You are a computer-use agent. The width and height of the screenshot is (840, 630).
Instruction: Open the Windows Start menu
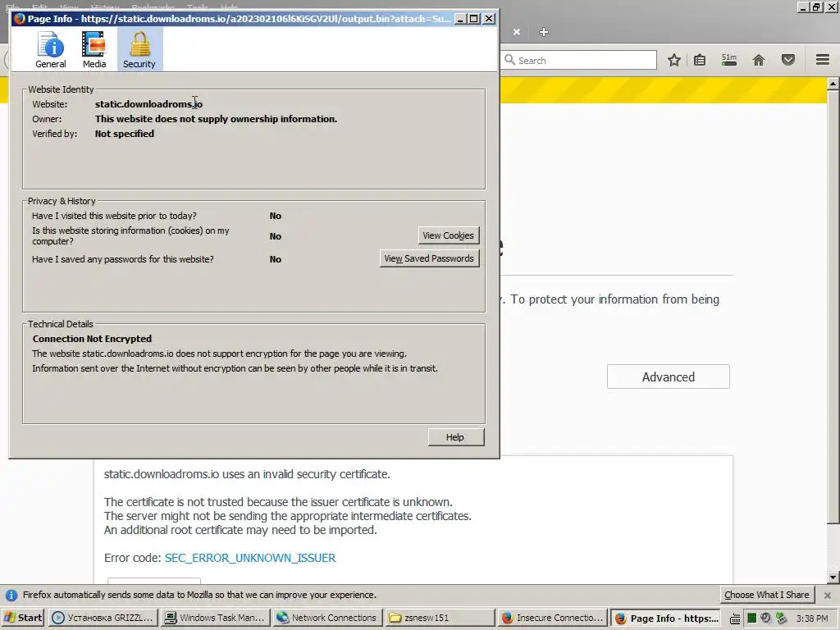pos(24,618)
